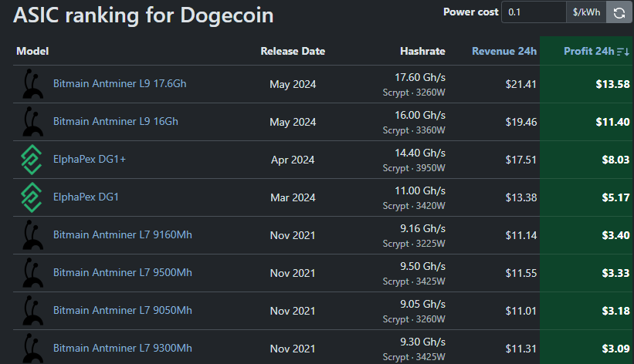Sort by Profit 24h column header
The height and width of the screenshot is (364, 634).
coord(588,52)
